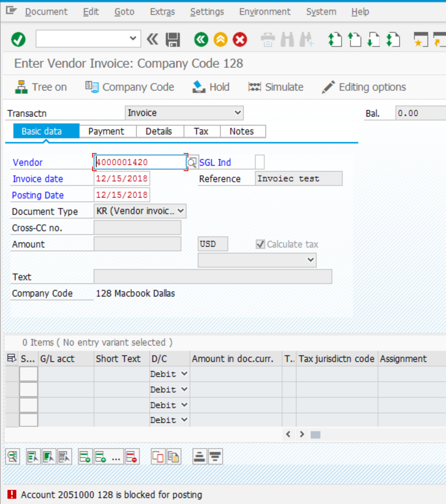Click the create new session star icon
The image size is (446, 504).
pyautogui.click(x=421, y=40)
